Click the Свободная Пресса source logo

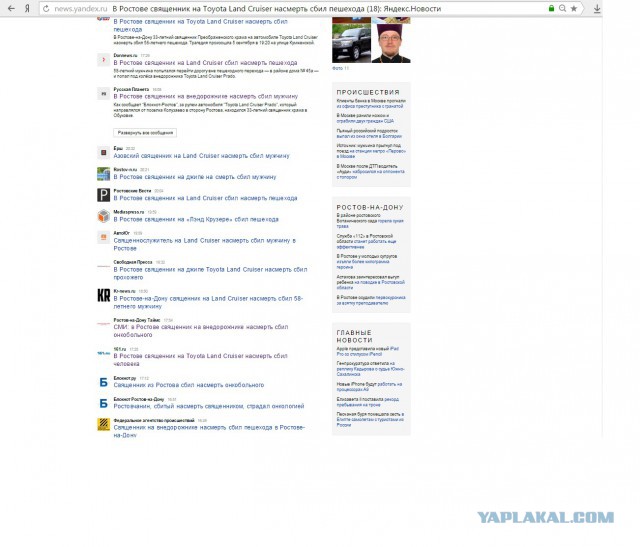[x=103, y=266]
